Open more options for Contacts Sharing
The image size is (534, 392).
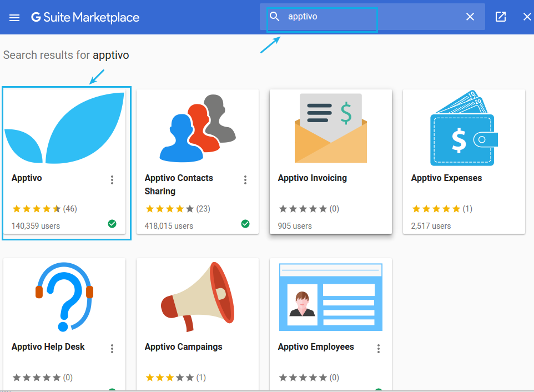coord(245,180)
